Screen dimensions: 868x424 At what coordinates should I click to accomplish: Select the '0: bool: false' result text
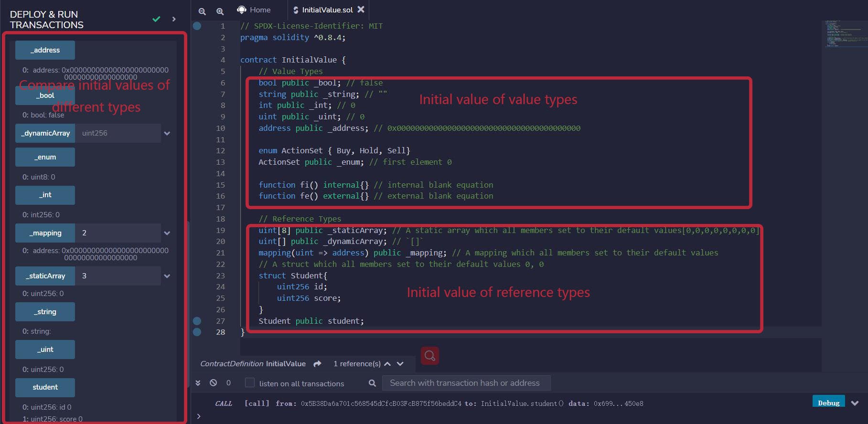[x=43, y=115]
